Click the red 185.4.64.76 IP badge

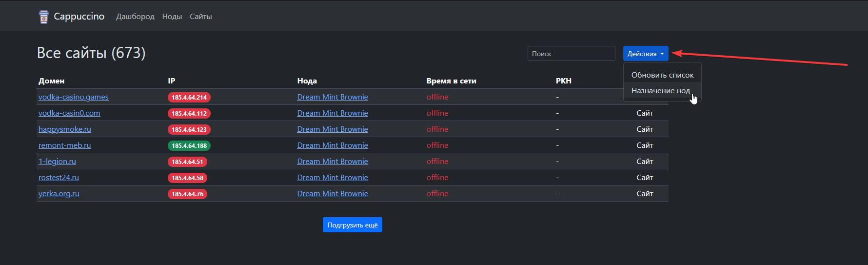pyautogui.click(x=187, y=194)
